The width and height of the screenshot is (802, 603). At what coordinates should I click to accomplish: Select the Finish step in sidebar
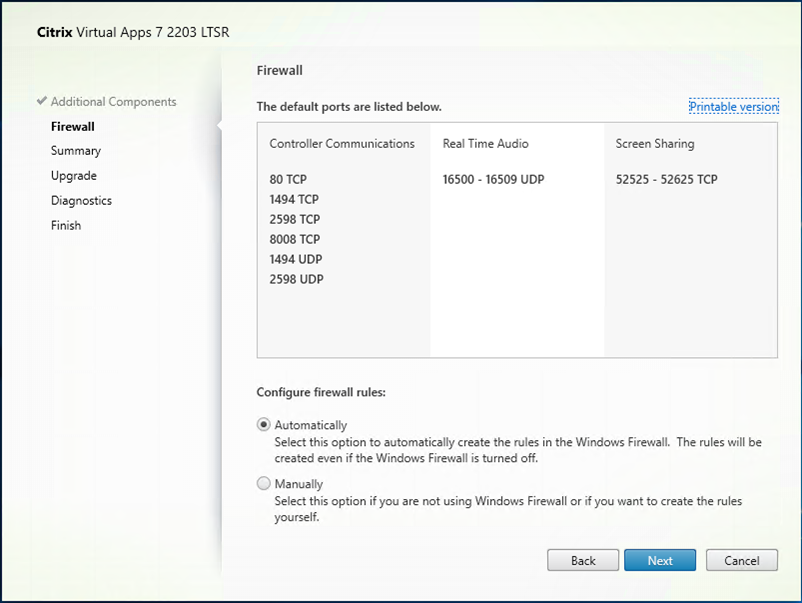(66, 226)
